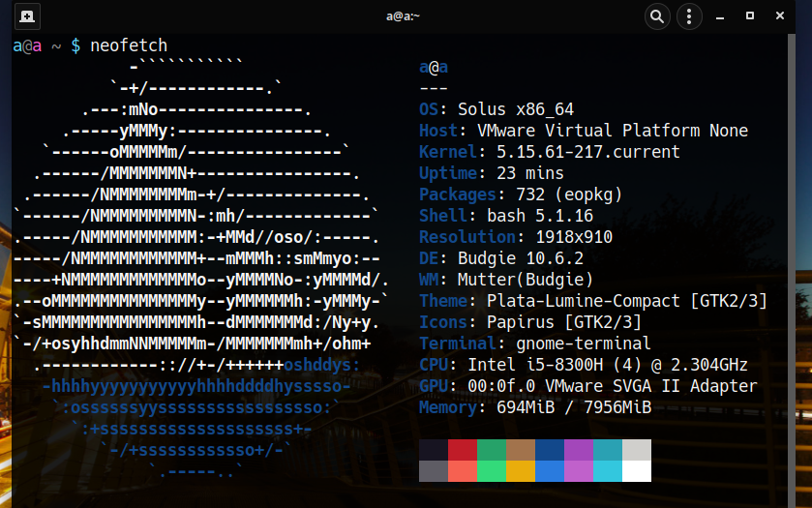Viewport: 812px width, 508px height.
Task: Maximize the terminal window
Action: [x=750, y=16]
